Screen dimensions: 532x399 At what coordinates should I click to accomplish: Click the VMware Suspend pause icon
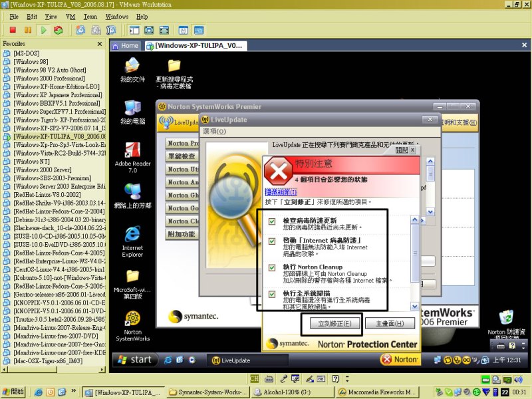[x=28, y=30]
